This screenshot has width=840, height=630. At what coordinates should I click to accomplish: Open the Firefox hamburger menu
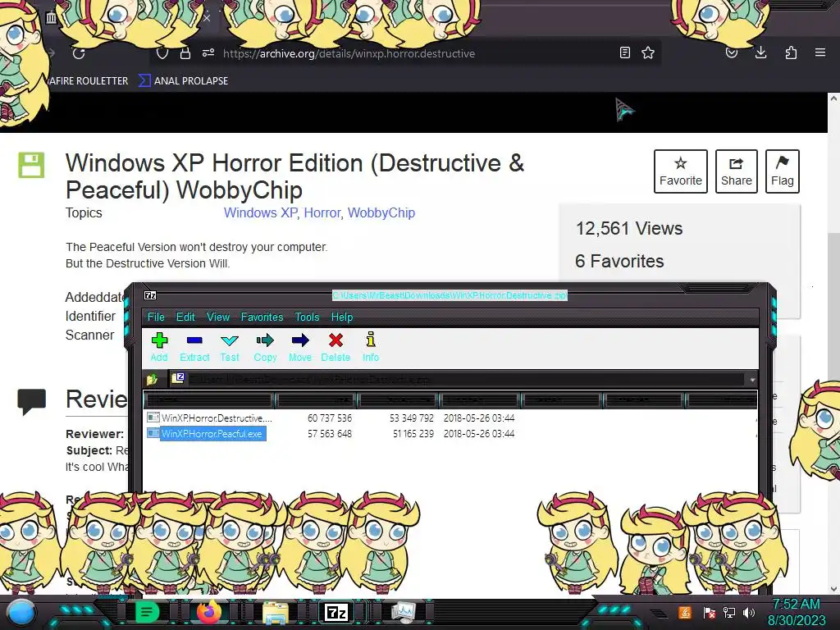(820, 52)
